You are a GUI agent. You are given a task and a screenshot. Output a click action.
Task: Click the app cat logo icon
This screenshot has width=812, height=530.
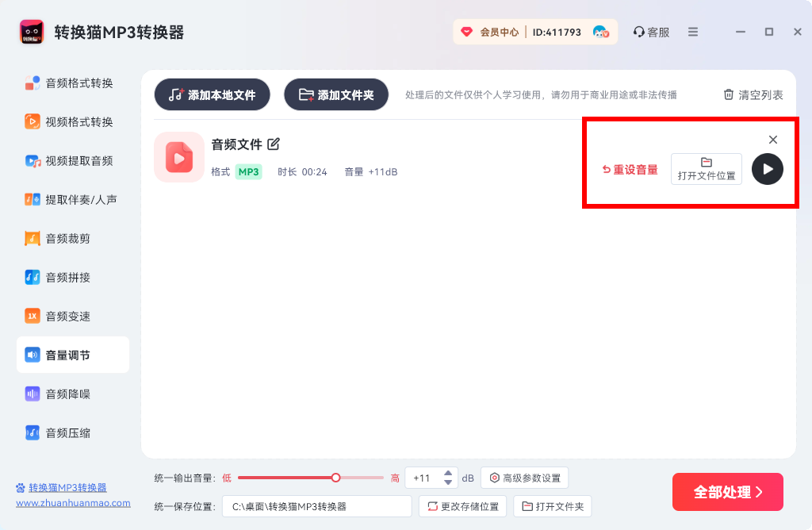[32, 32]
